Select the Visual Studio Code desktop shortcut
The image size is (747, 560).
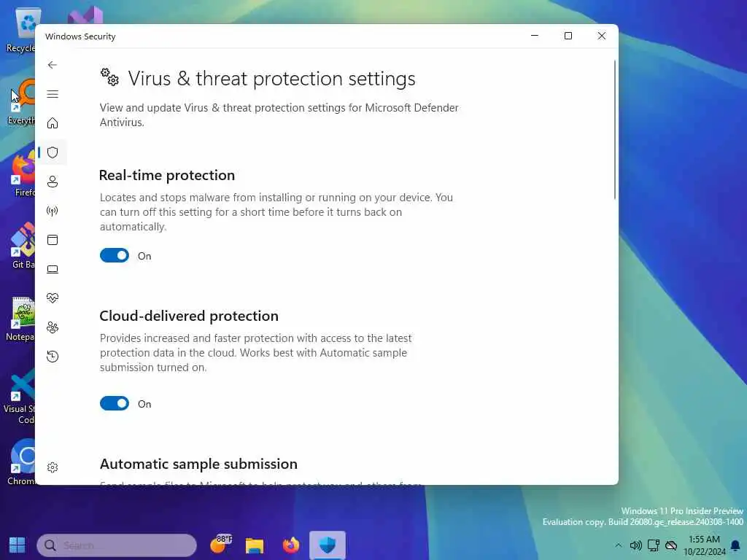[x=19, y=396]
